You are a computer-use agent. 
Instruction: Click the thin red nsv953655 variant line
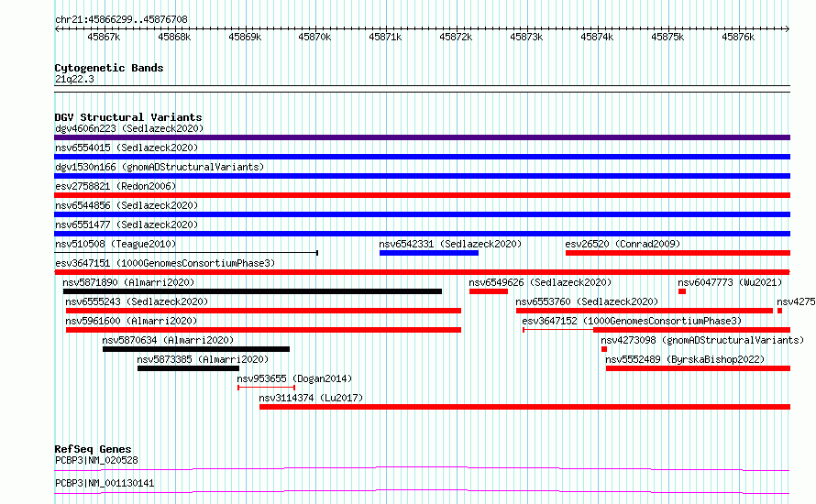coord(267,388)
